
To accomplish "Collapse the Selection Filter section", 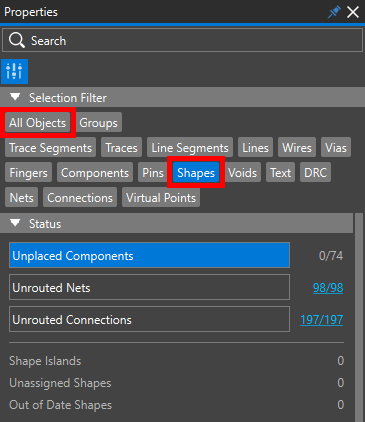I will tap(15, 97).
